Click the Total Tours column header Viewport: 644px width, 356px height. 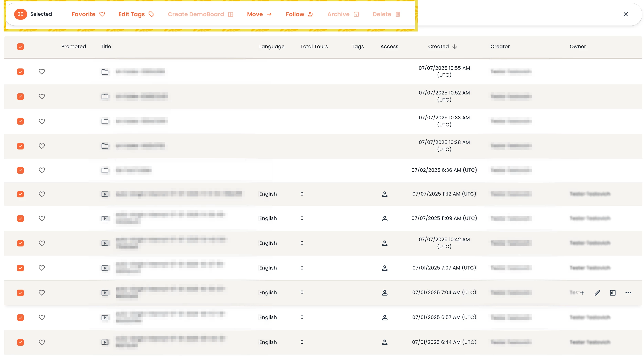coord(314,47)
